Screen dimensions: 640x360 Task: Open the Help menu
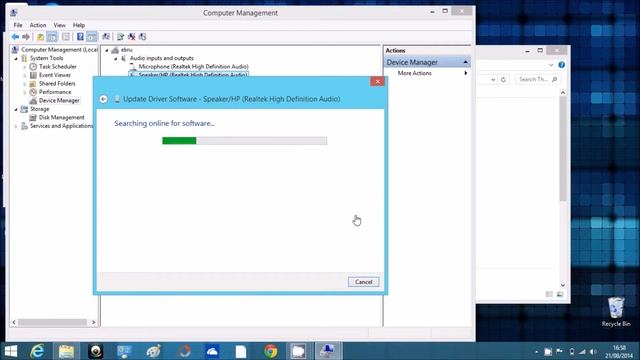(79, 25)
